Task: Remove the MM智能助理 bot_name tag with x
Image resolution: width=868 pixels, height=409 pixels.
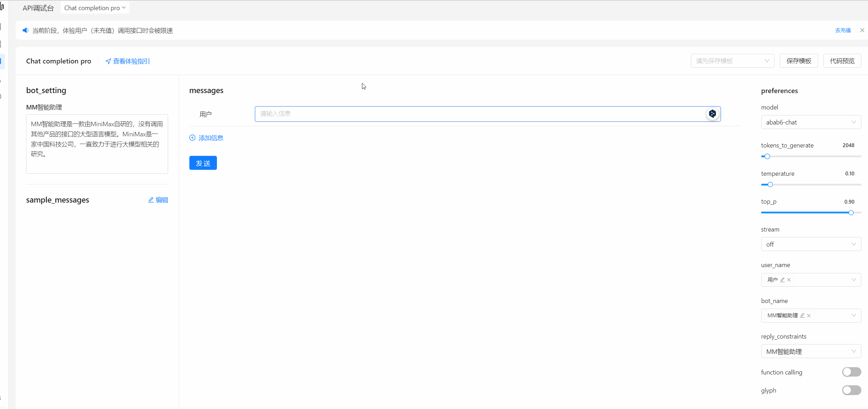Action: pos(809,316)
